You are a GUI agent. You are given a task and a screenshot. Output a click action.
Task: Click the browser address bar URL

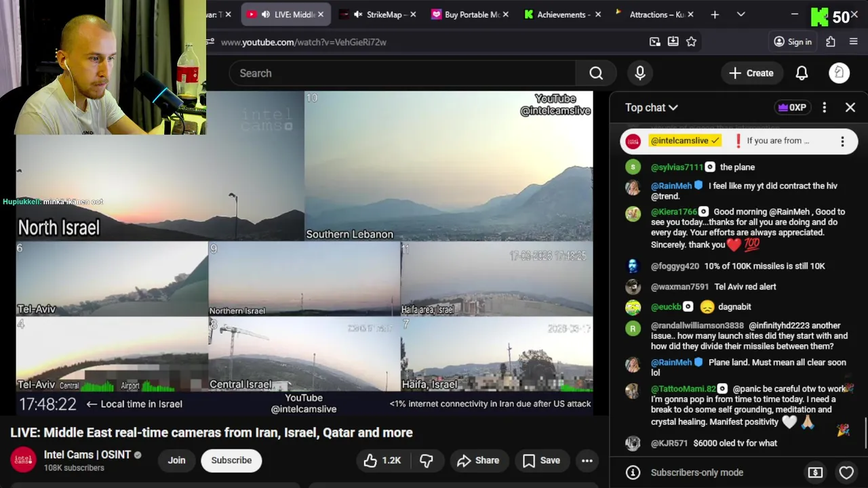point(303,42)
